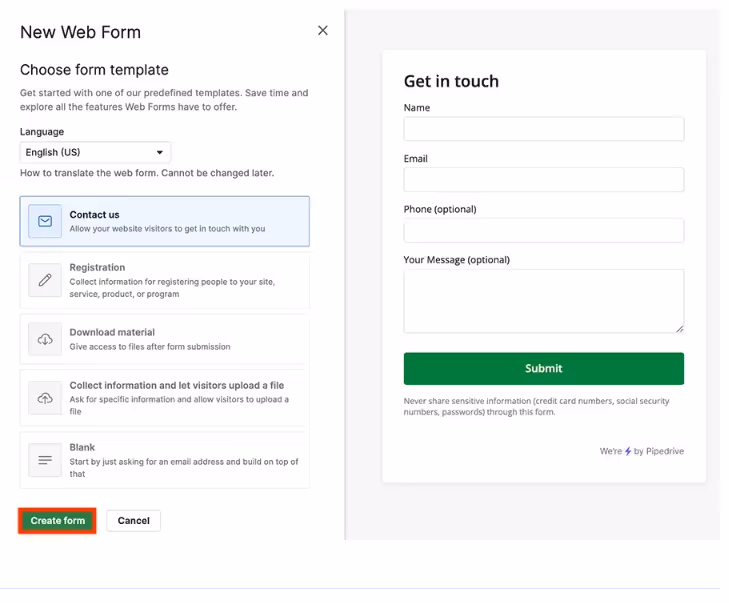
Task: Close the New Web Form dialog with X
Action: coord(323,31)
